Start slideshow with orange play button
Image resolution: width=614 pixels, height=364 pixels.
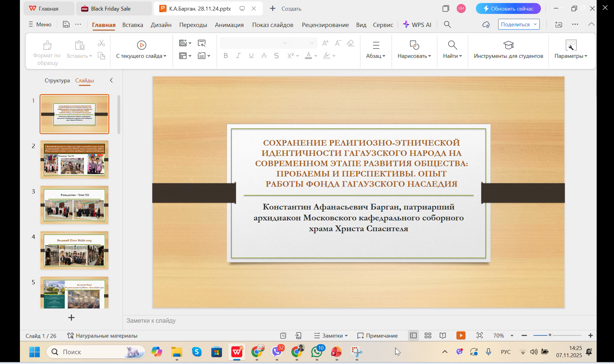coord(461,335)
